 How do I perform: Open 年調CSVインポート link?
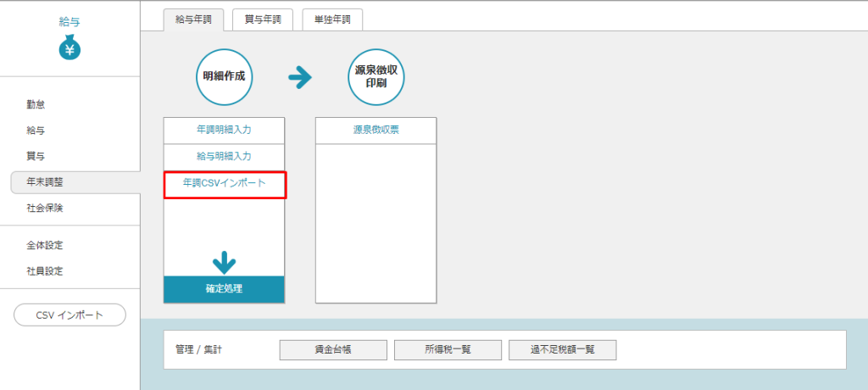coord(224,185)
